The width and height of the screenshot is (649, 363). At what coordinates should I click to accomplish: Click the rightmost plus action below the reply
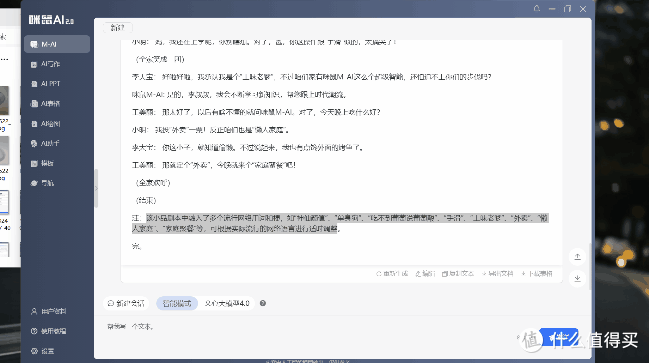(537, 274)
